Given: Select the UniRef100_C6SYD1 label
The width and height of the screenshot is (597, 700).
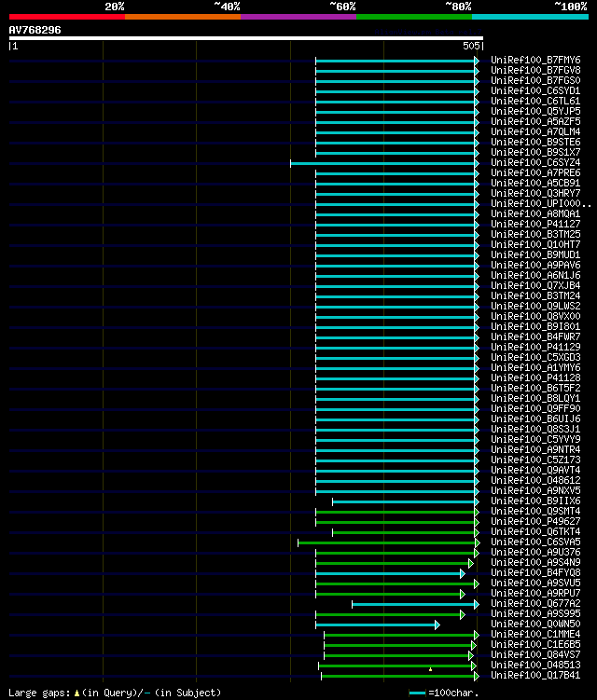Looking at the screenshot, I should (535, 90).
